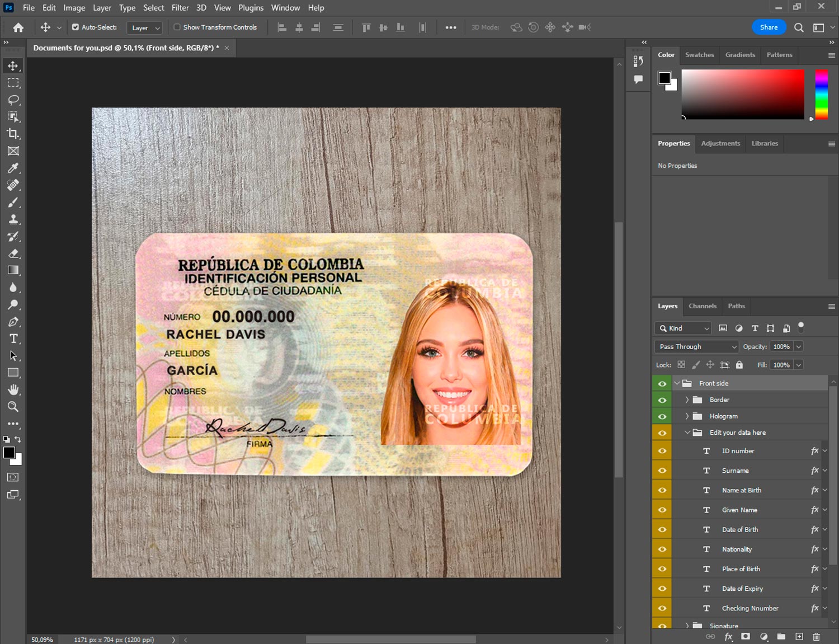
Task: Click the blue Share button
Action: coord(769,27)
